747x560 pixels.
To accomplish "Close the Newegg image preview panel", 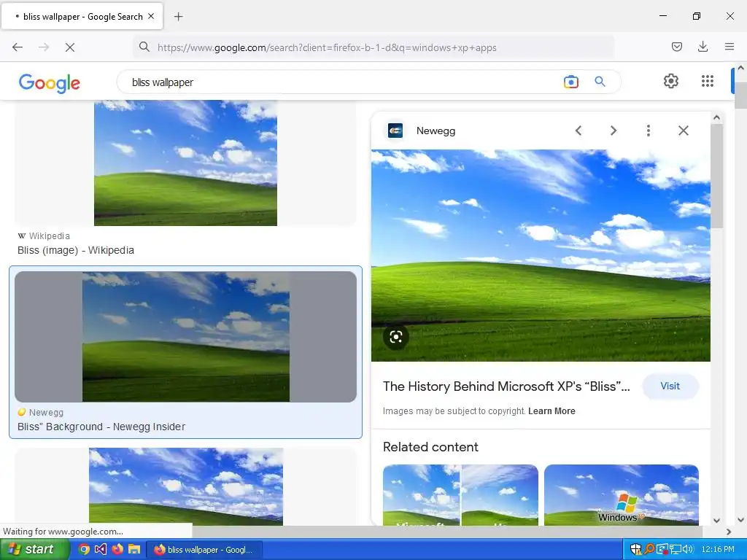I will click(683, 131).
